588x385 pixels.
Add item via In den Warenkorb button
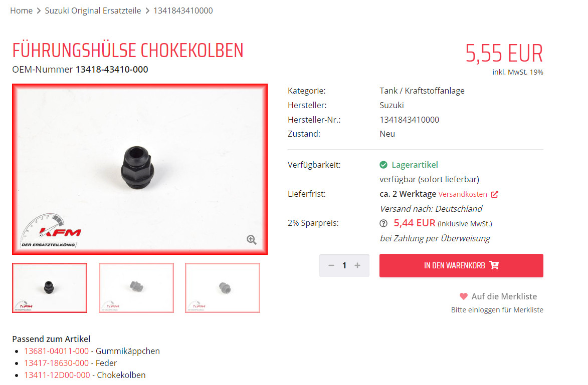[x=461, y=265]
